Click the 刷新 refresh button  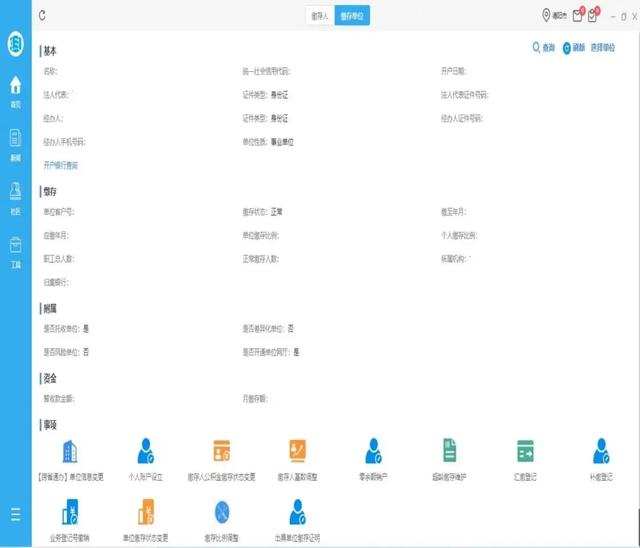[x=574, y=48]
